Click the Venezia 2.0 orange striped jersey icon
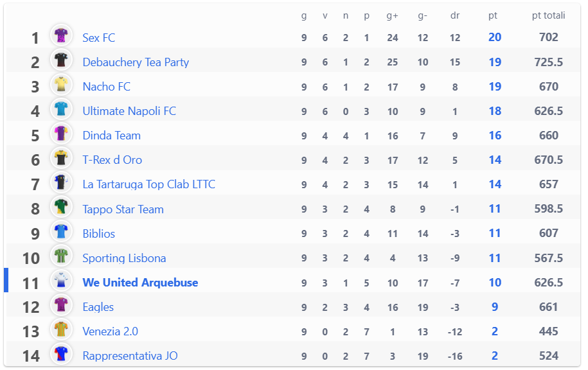The image size is (588, 370). pyautogui.click(x=61, y=329)
